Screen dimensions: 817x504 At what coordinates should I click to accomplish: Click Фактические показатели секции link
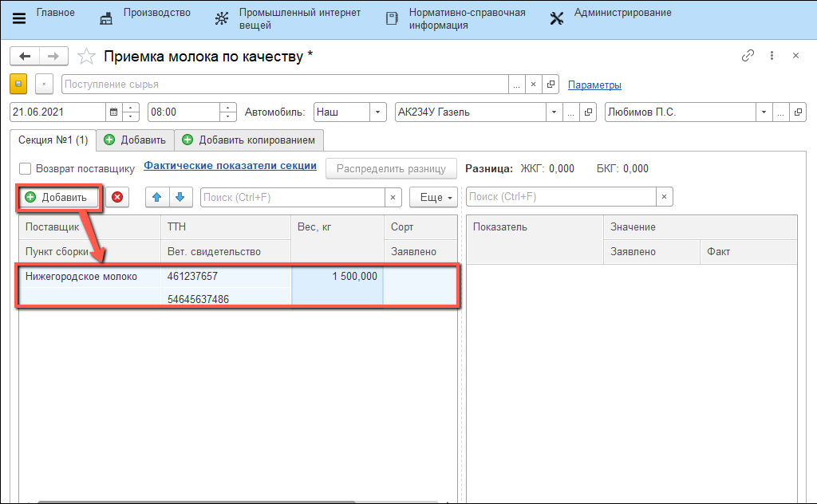pyautogui.click(x=230, y=166)
